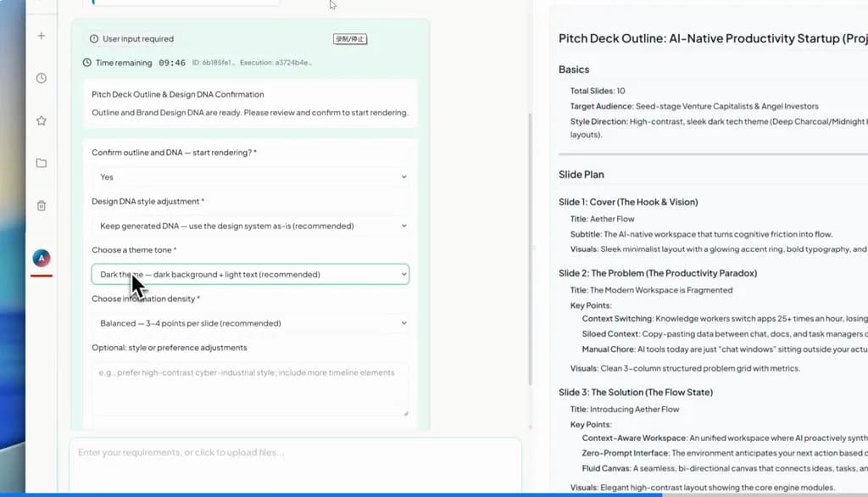Viewport: 868px width, 497px height.
Task: Click the ID: 6b185fe1 text
Action: (x=214, y=63)
